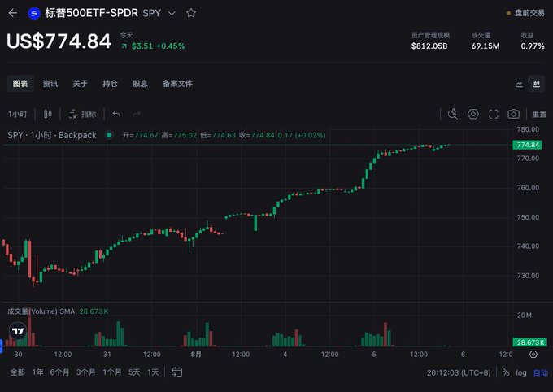Screen dimensions: 553x392
Task: Add SPY to favorites with star
Action: (191, 13)
